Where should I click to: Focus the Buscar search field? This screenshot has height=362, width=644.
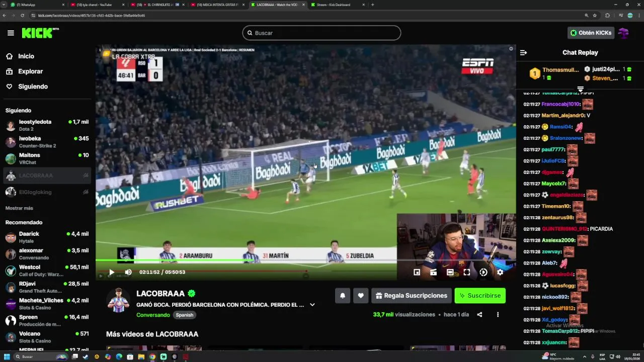pos(321,33)
